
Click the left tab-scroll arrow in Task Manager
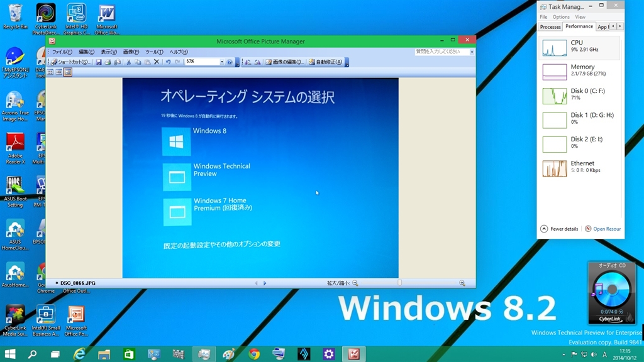click(613, 26)
